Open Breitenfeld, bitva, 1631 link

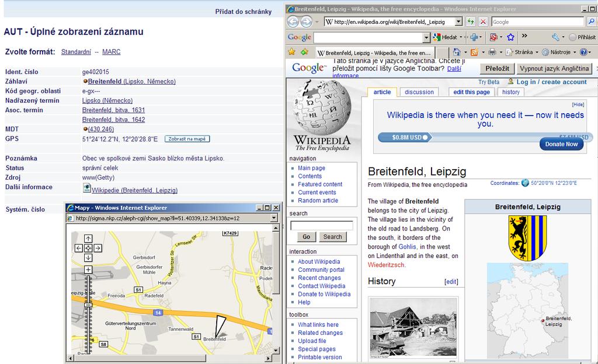coord(113,110)
